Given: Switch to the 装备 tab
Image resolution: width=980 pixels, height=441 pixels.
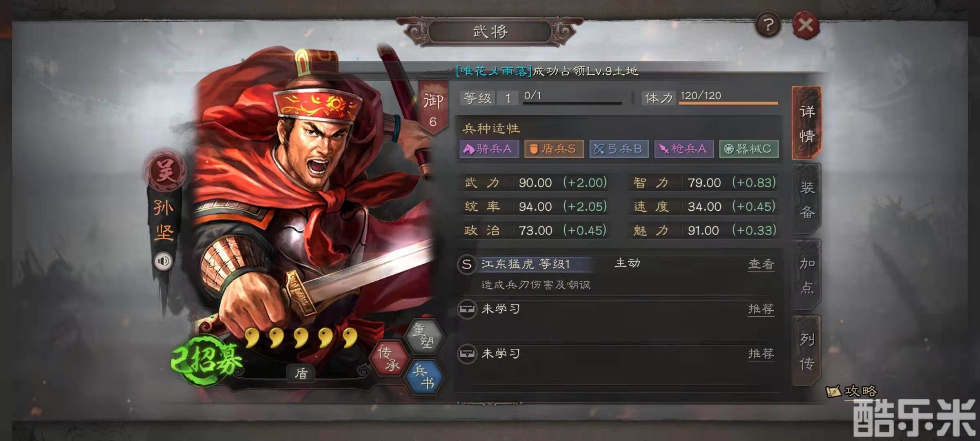Looking at the screenshot, I should (x=806, y=200).
